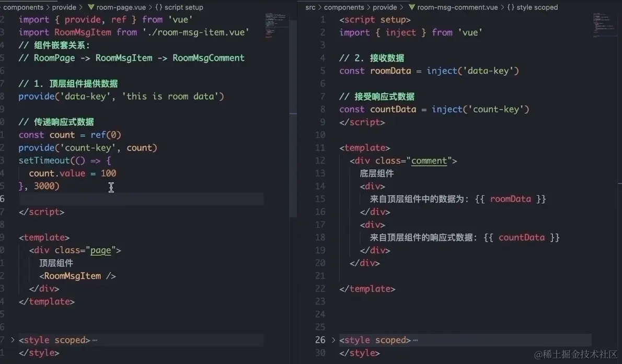Select the provide breadcrumb folder in left editor
The image size is (622, 364).
click(x=64, y=7)
